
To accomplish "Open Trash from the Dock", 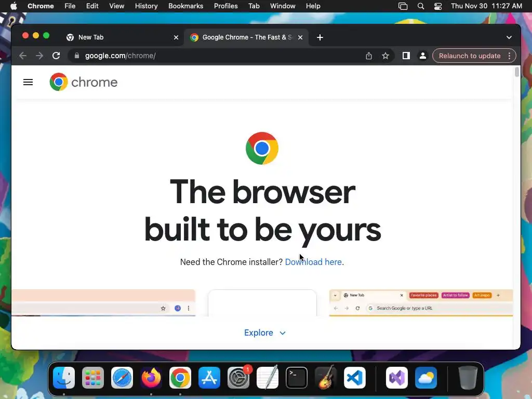I will pos(468,378).
